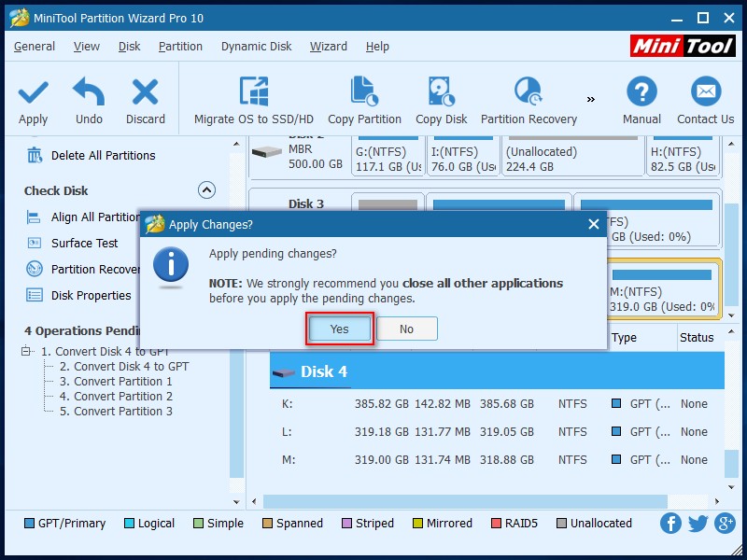Open the Google Plus icon
Viewport: 747px width, 560px height.
(x=725, y=524)
